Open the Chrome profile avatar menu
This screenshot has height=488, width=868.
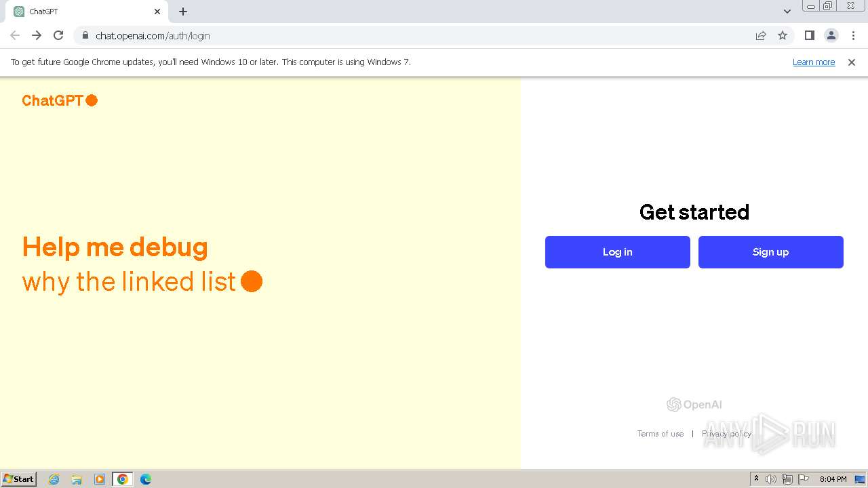(x=831, y=36)
